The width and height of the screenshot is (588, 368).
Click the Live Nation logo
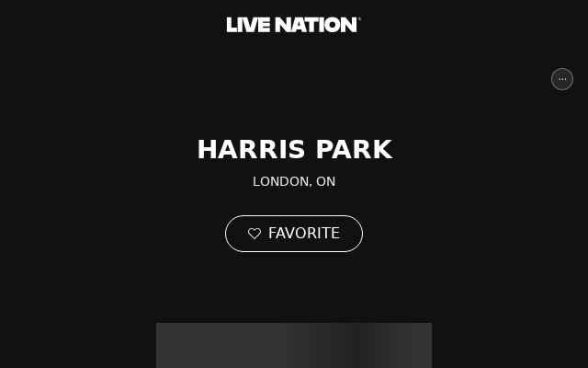pyautogui.click(x=294, y=25)
